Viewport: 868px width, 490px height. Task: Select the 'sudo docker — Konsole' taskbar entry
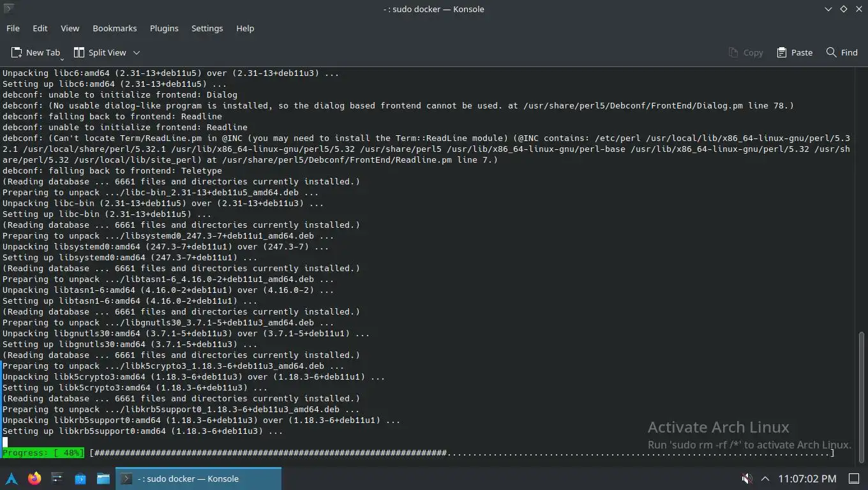[x=198, y=479]
